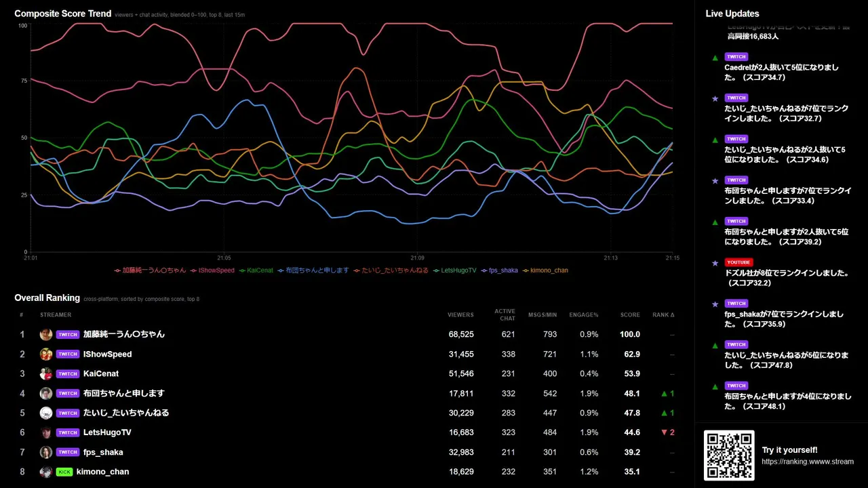Open 加藤純一うん〇ちゃん's name in the ranking table
This screenshot has width=868, height=488.
[x=124, y=334]
